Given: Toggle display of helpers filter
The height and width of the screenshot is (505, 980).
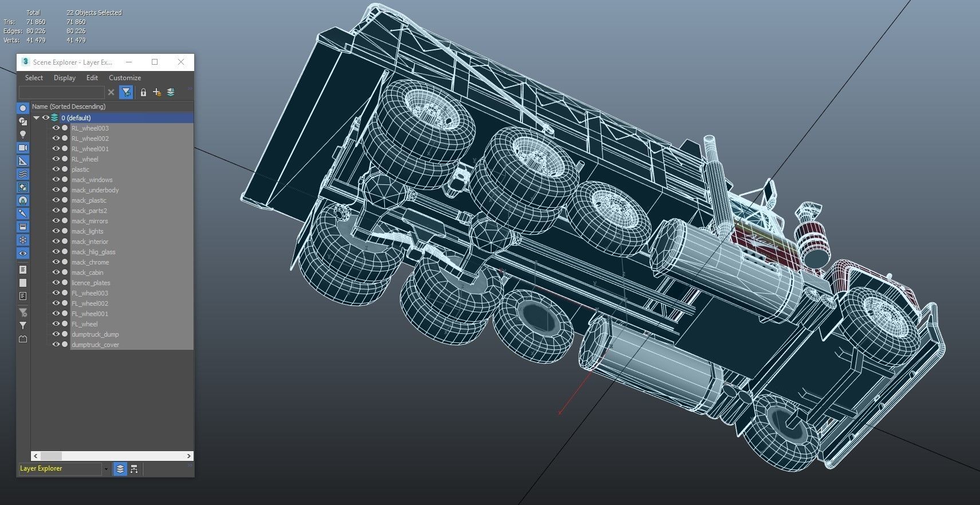Looking at the screenshot, I should pyautogui.click(x=23, y=161).
